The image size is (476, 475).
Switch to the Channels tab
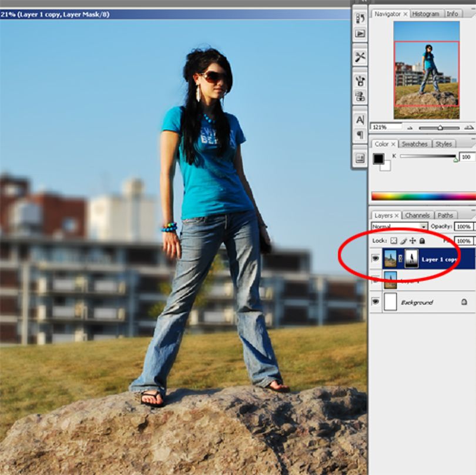click(x=417, y=215)
